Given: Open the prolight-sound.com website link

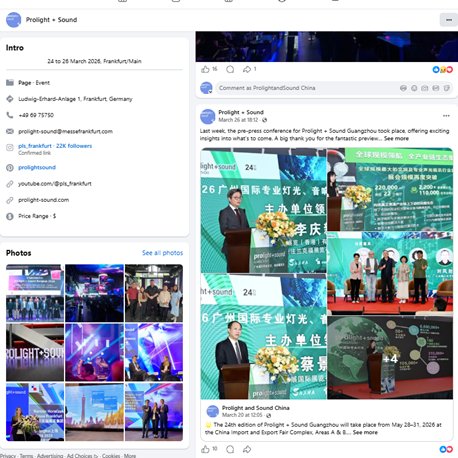Looking at the screenshot, I should click(44, 200).
